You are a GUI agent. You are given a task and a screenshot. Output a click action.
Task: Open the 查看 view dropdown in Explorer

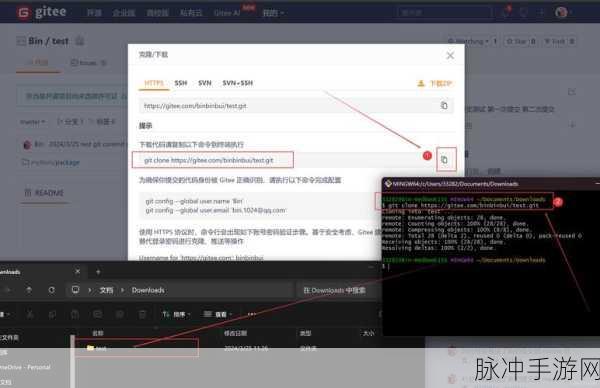(x=218, y=314)
